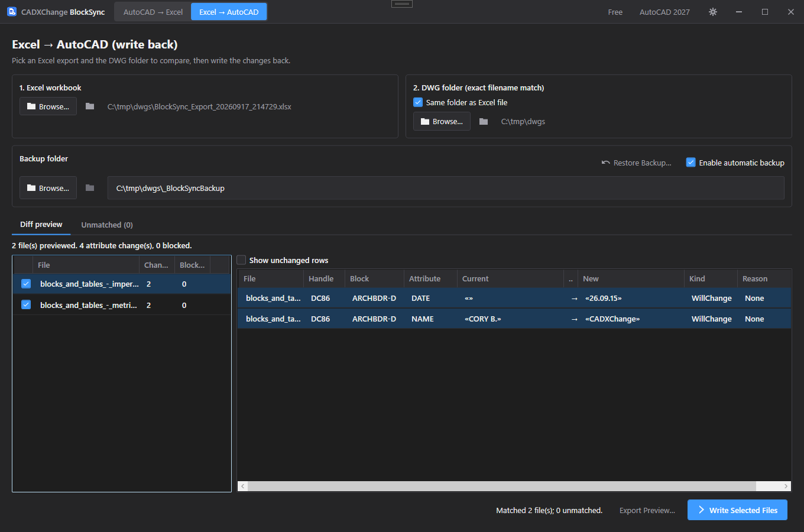This screenshot has width=804, height=532.
Task: Open the Diff preview tab
Action: (41, 225)
